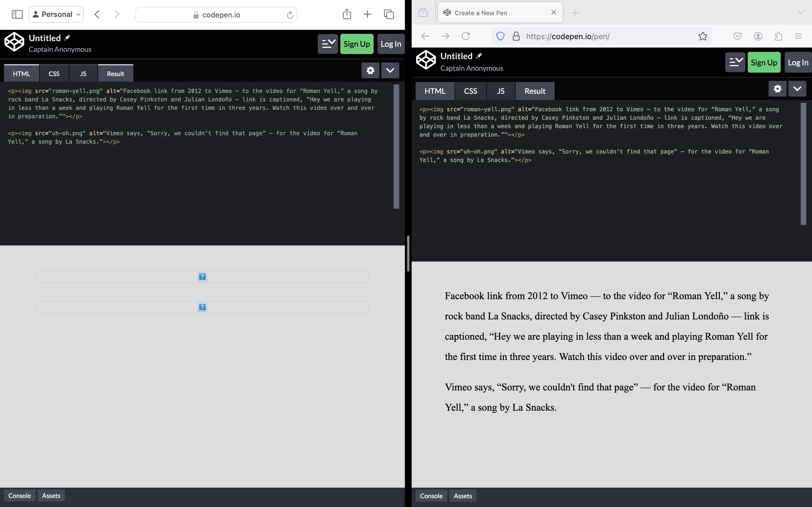Click the HTML tab in left editor
This screenshot has height=507, width=812.
click(x=21, y=73)
